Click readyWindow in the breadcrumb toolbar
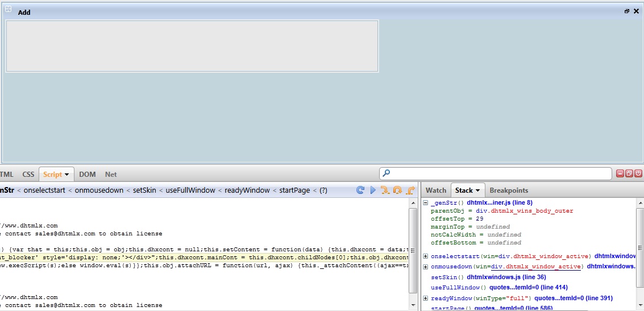 pyautogui.click(x=247, y=190)
